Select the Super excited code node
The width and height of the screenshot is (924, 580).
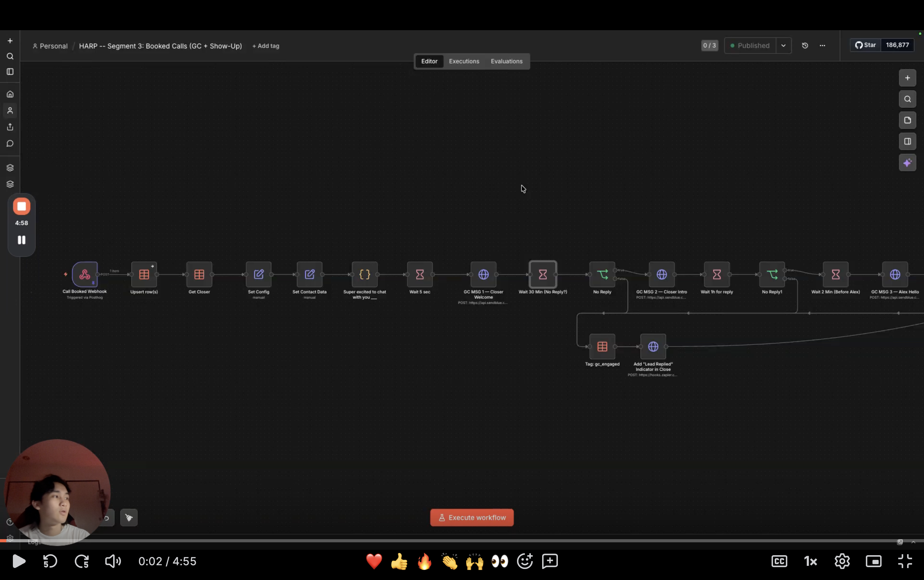[365, 274]
